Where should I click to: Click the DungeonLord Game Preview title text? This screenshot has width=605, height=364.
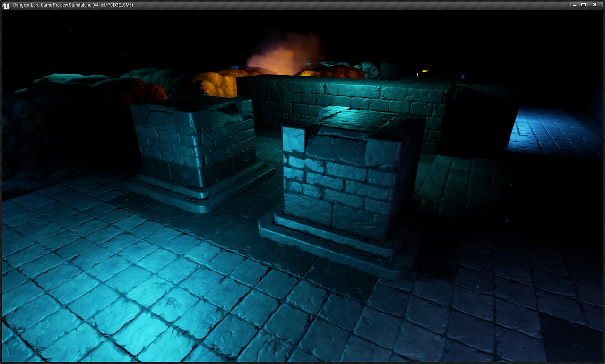tap(73, 5)
